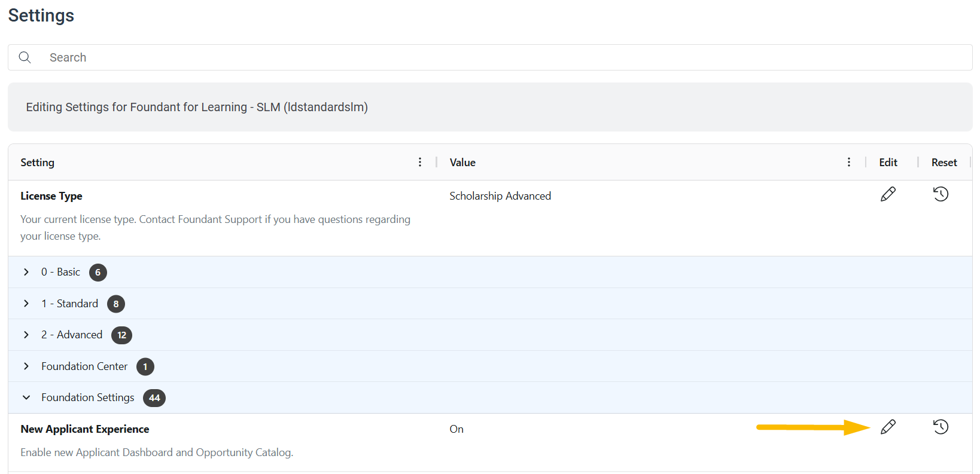Click the 1 count badge on Foundation Center
Screen dimensions: 980x474
pos(145,366)
